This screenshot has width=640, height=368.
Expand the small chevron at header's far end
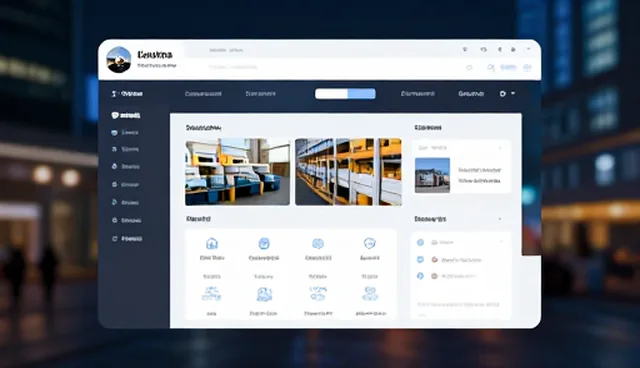[529, 49]
